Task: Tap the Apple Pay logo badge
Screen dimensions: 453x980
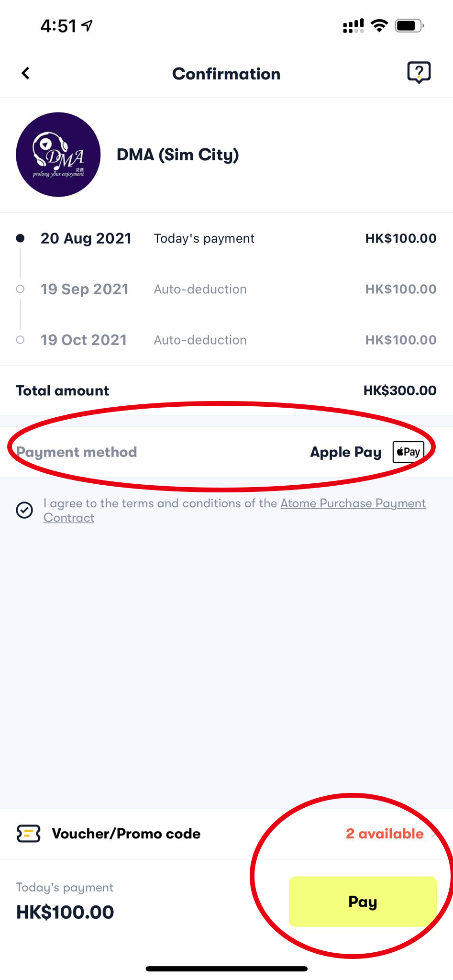Action: point(408,452)
